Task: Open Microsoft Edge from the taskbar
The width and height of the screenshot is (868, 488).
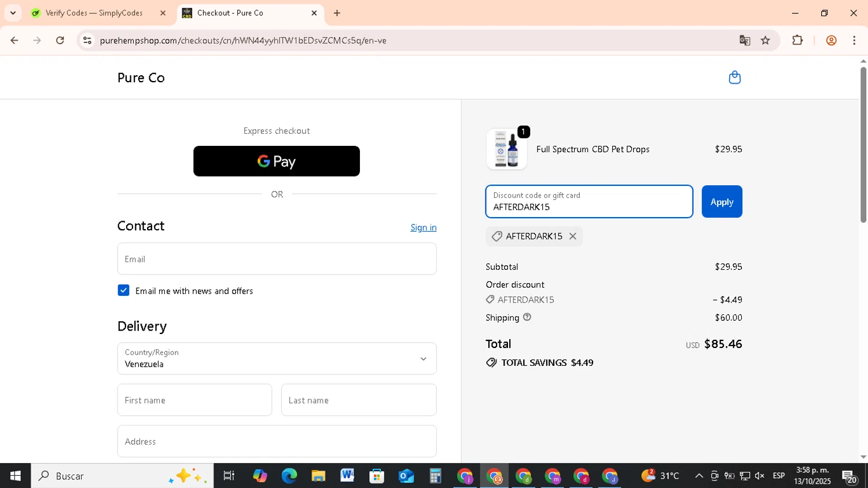Action: tap(289, 476)
